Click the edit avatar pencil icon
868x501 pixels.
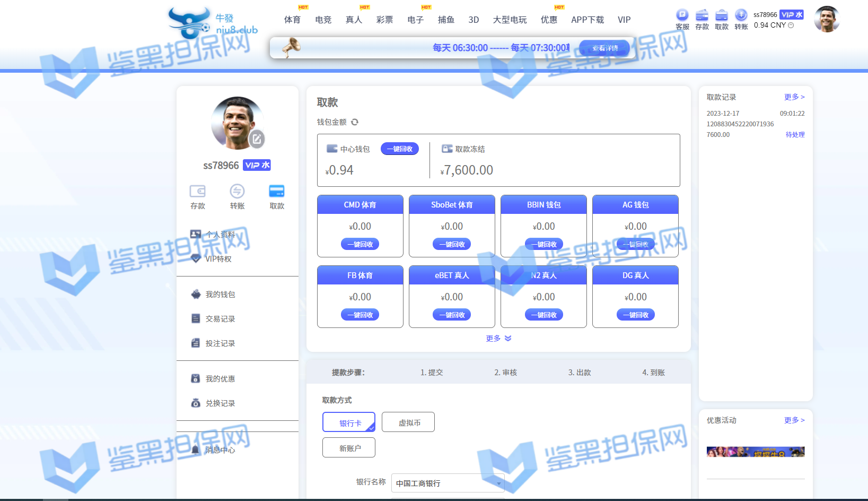point(257,139)
